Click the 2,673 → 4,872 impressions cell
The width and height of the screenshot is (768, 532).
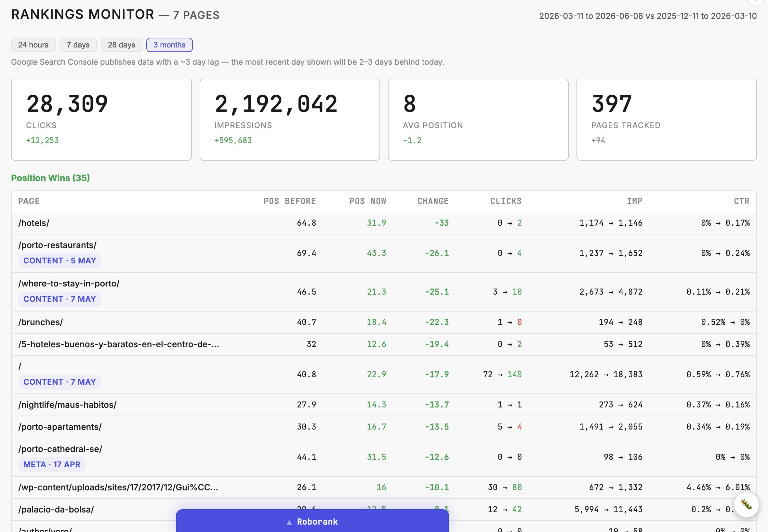pos(611,292)
